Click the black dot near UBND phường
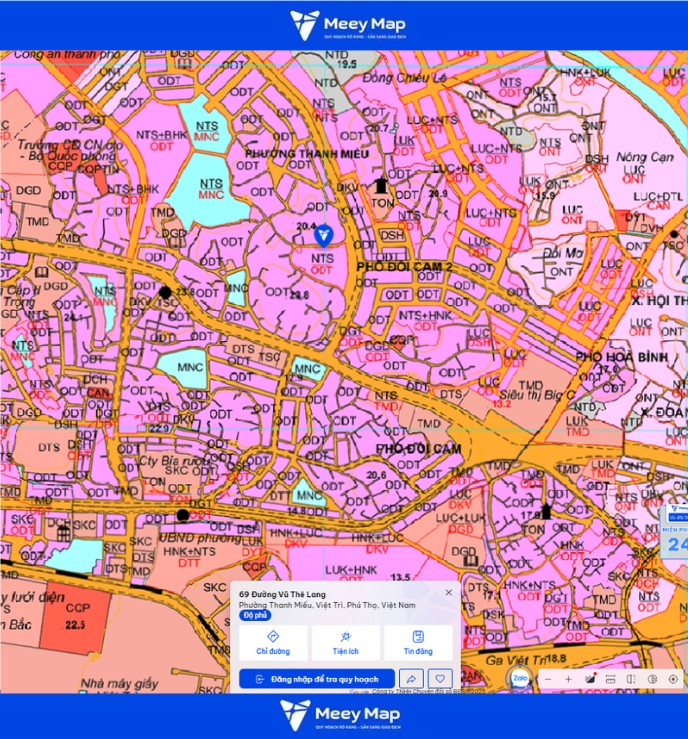688x739 pixels. coord(182,515)
